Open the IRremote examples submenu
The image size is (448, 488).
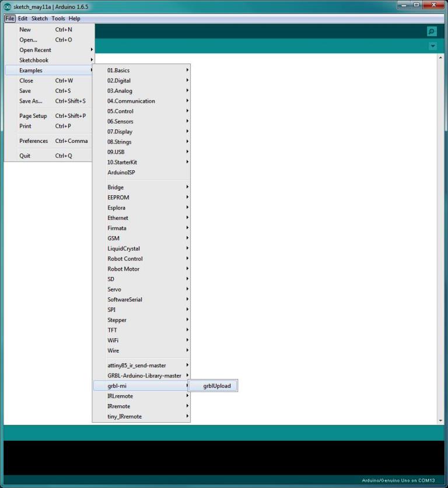[141, 406]
